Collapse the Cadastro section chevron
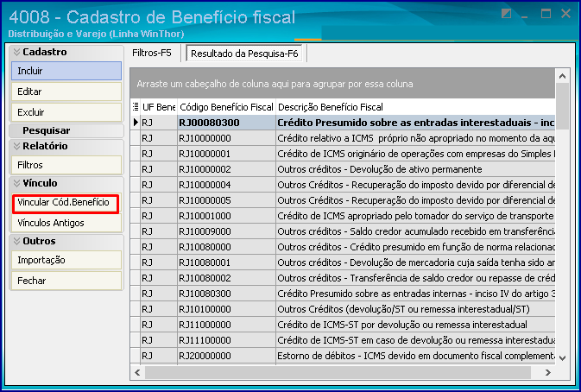581x392 pixels. [16, 52]
